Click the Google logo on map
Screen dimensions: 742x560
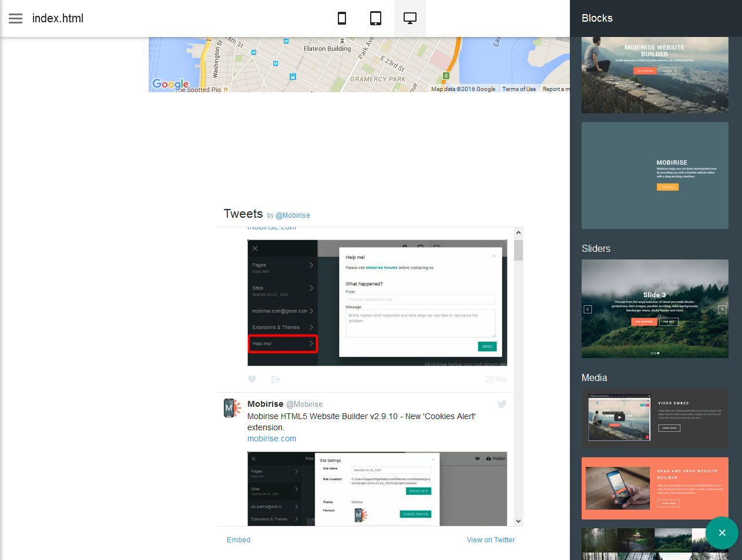pyautogui.click(x=170, y=84)
